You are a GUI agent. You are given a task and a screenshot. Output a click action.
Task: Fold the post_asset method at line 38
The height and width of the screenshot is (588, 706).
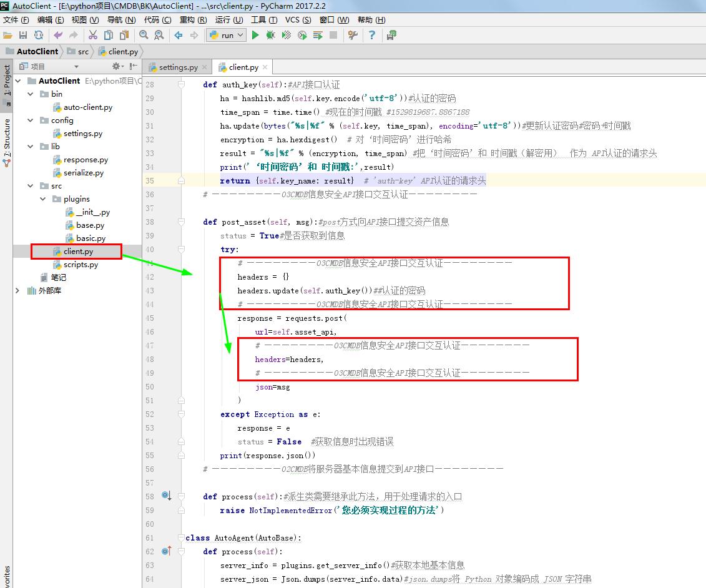tap(181, 222)
